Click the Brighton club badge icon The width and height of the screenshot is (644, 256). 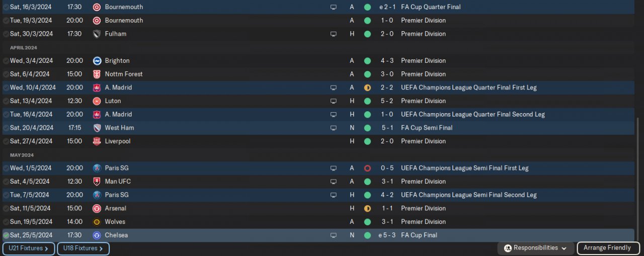(x=97, y=60)
